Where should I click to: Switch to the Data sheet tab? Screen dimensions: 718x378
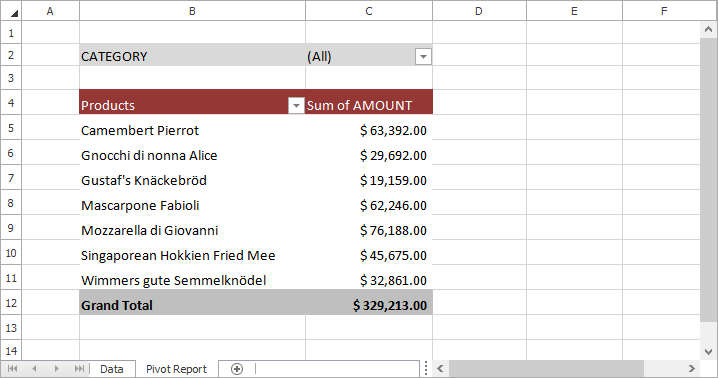click(112, 369)
